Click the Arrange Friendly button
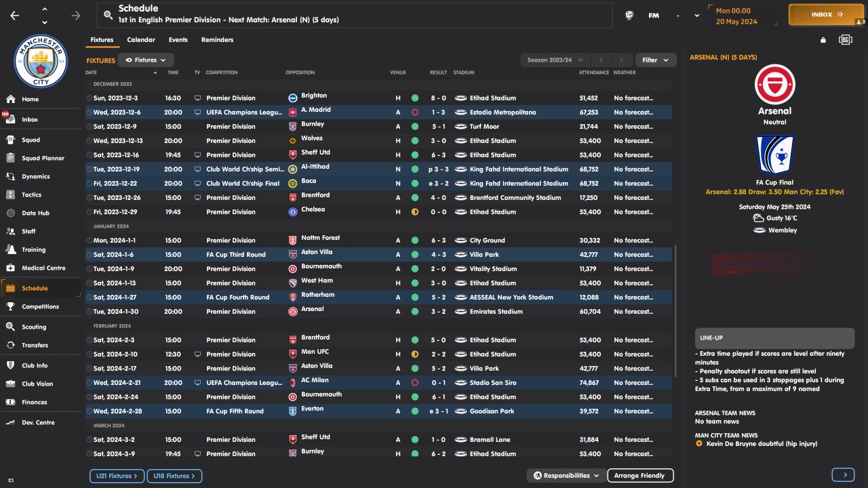This screenshot has width=868, height=488. coord(639,476)
